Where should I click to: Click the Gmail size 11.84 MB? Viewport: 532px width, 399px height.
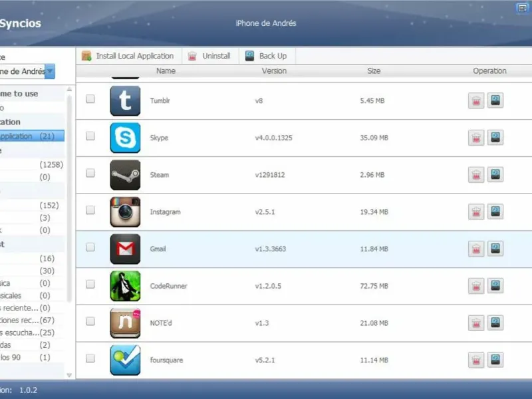[374, 249]
